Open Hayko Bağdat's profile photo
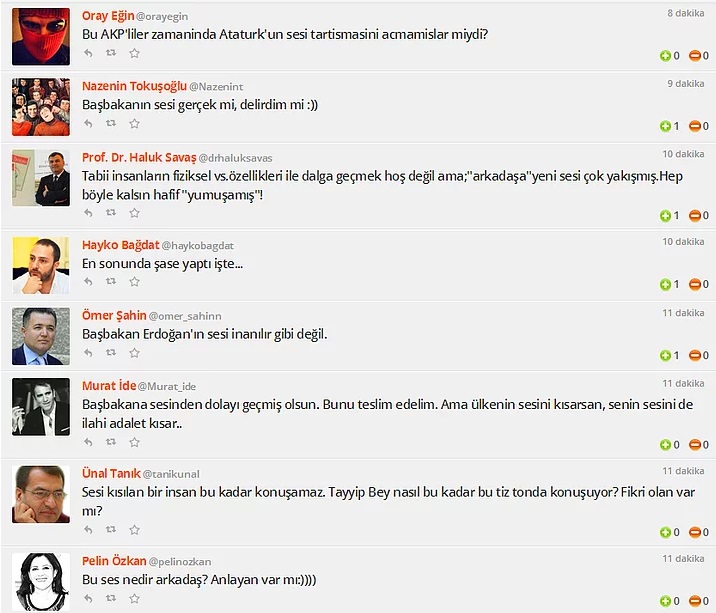Screen dimensions: 716x613 click(41, 265)
